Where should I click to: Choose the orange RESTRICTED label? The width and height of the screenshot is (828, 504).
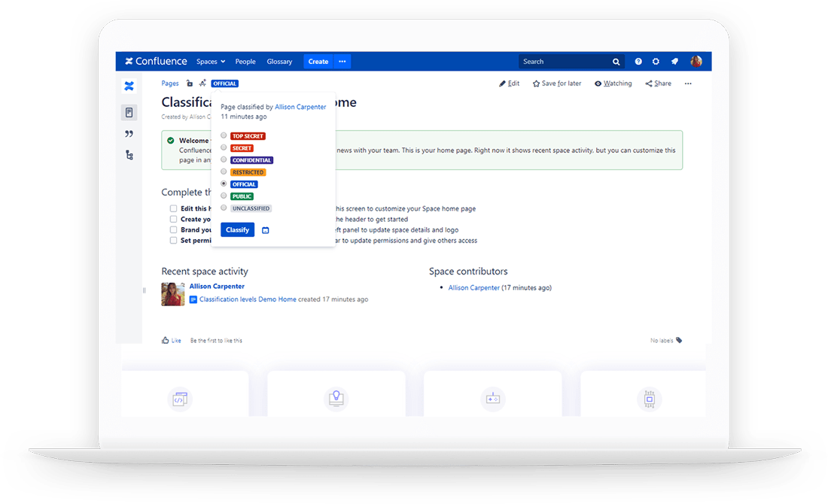[248, 172]
